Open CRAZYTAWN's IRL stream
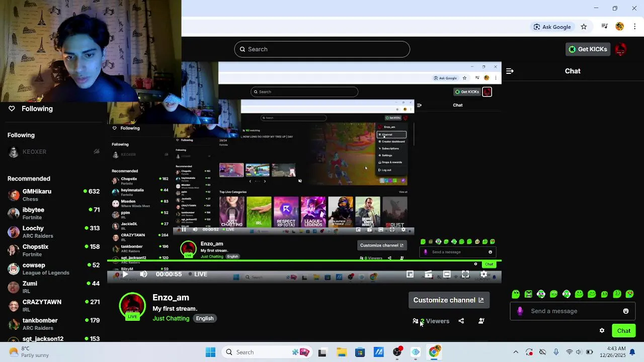Image resolution: width=644 pixels, height=362 pixels. pyautogui.click(x=53, y=306)
